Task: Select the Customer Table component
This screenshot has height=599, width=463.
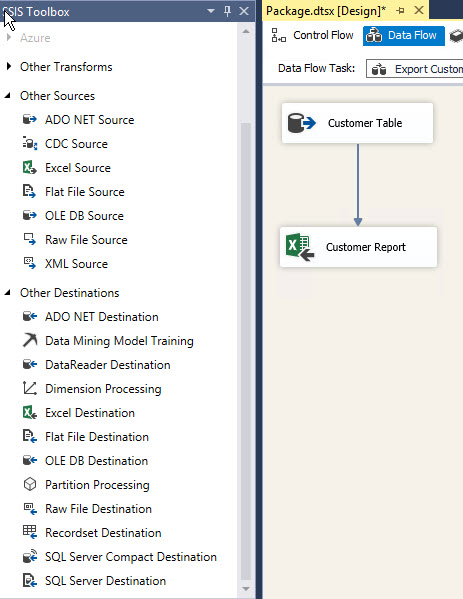Action: (x=358, y=123)
